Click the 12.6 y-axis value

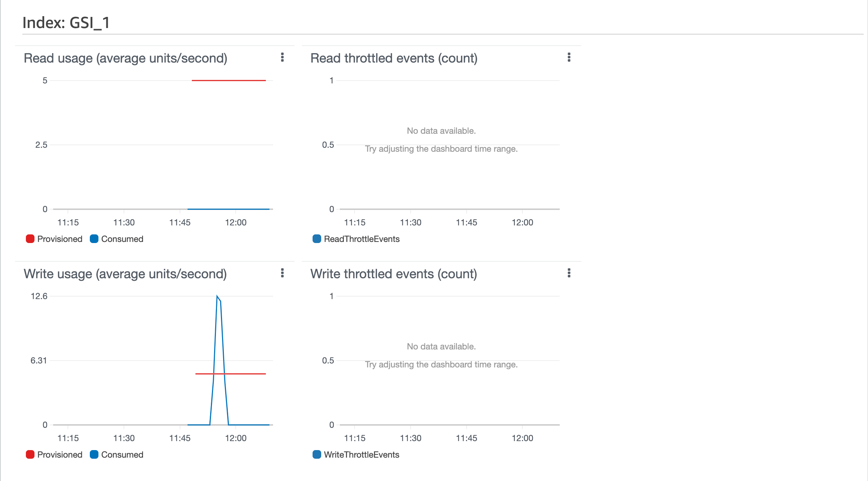pyautogui.click(x=39, y=296)
